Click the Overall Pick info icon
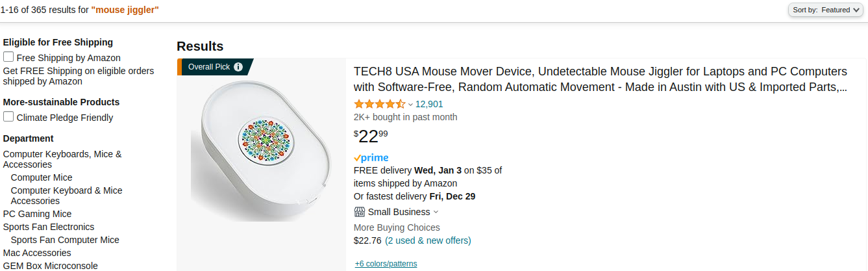Image resolution: width=868 pixels, height=271 pixels. click(238, 67)
